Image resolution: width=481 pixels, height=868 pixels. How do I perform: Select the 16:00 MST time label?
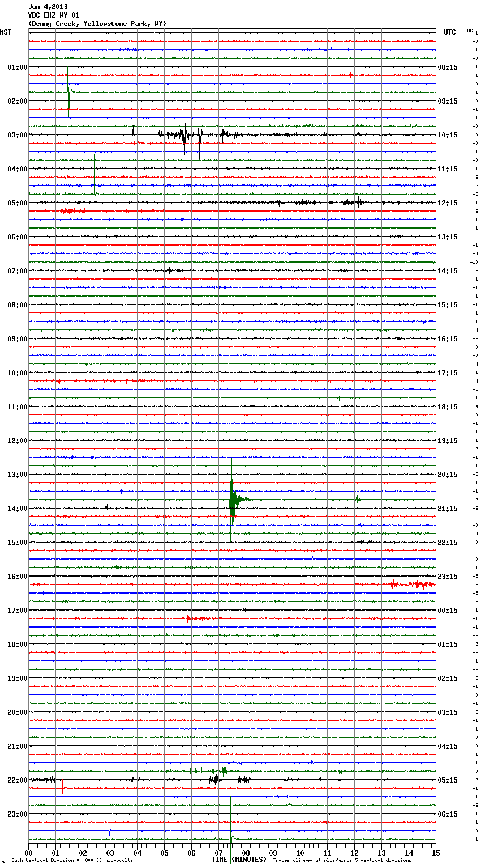point(18,577)
